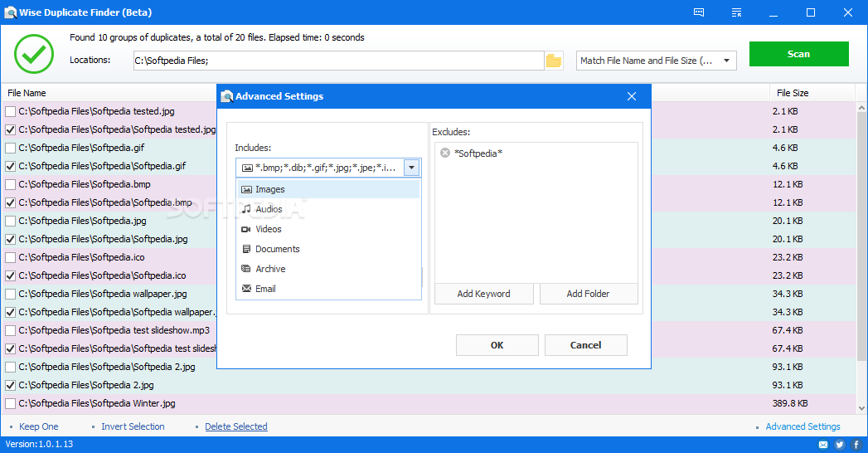Check the Softpedia Files\Softpedia.bmp checkbox

point(10,184)
